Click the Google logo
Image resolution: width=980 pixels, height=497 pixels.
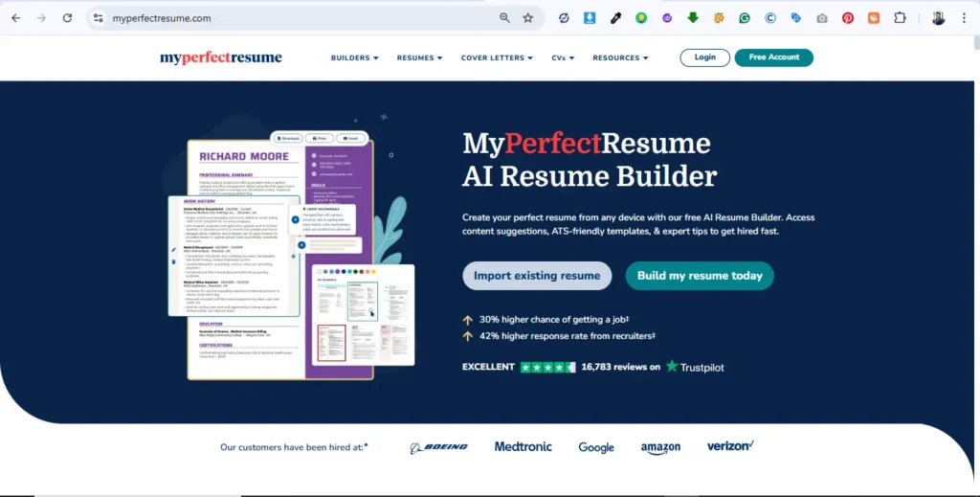click(x=596, y=447)
